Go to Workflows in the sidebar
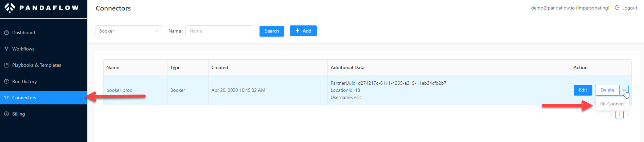 coord(43,49)
